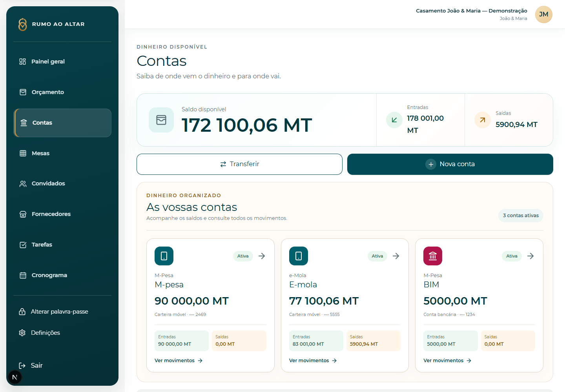This screenshot has height=392, width=565.
Task: Click the Rumo ao Altar rings logo
Action: [23, 24]
